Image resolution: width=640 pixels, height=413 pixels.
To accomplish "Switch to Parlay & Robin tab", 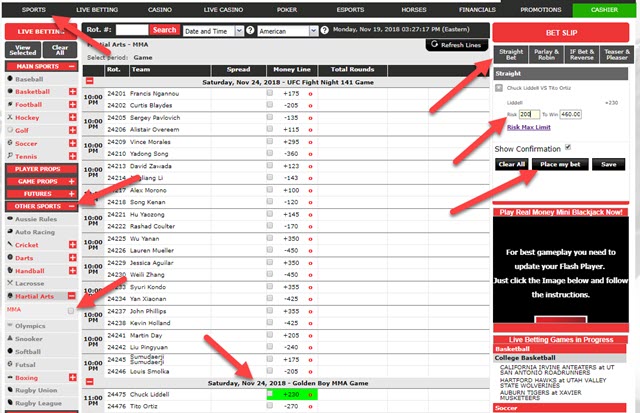I will [547, 55].
